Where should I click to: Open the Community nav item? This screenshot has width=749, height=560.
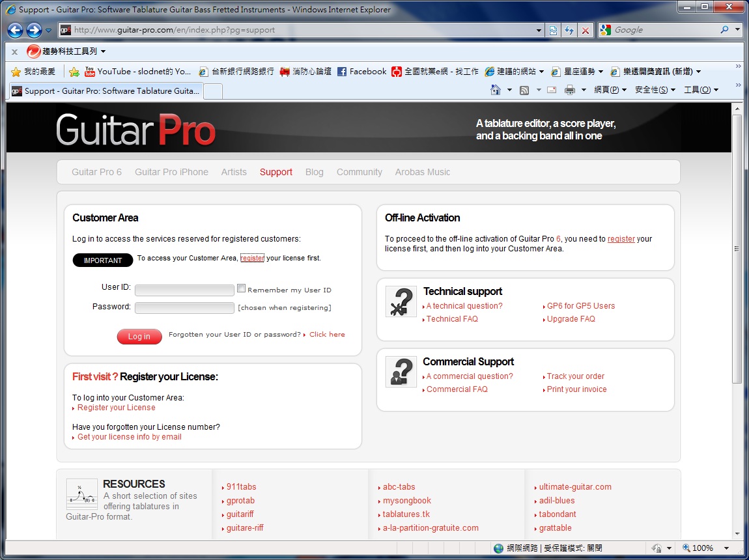(360, 173)
